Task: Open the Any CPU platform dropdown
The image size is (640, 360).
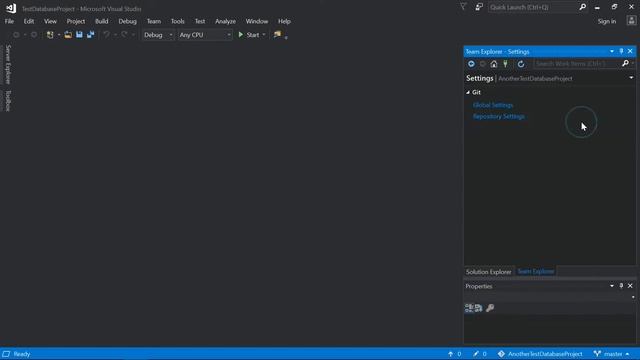Action: (x=205, y=35)
